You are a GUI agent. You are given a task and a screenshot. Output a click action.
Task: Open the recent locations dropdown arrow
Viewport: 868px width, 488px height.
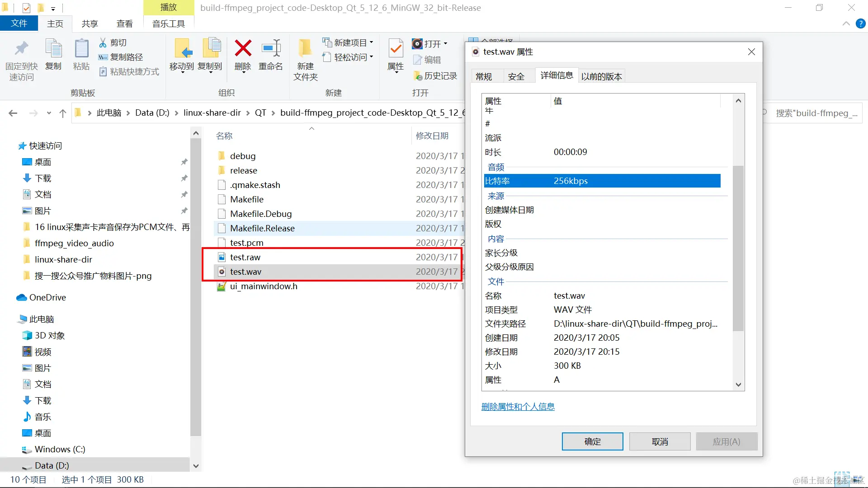(49, 113)
